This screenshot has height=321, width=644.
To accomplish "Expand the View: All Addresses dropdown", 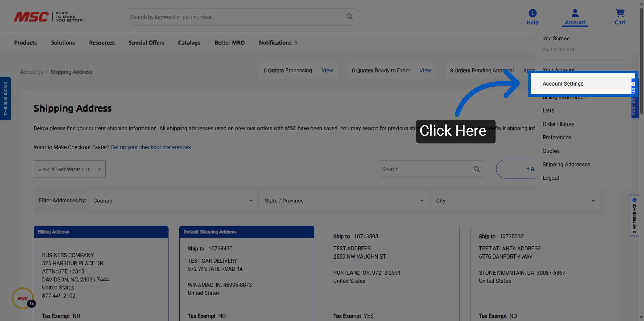I will coord(69,169).
